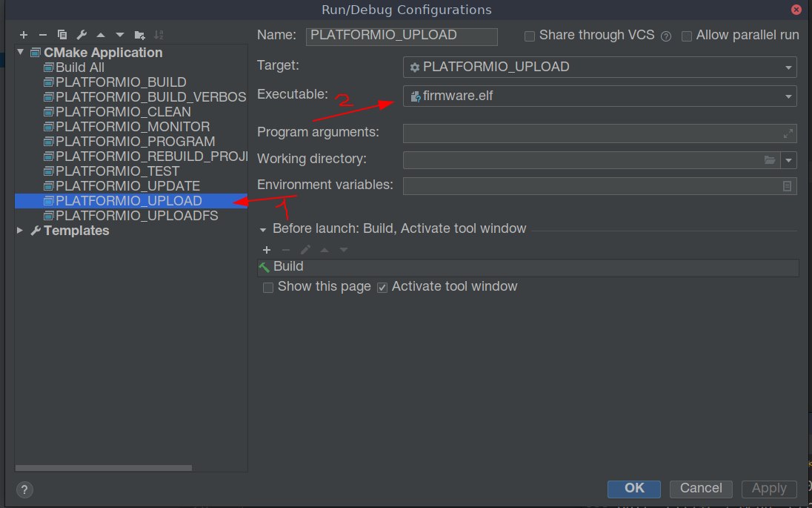This screenshot has width=812, height=508.
Task: Open help for Share through VCS
Action: coord(666,36)
